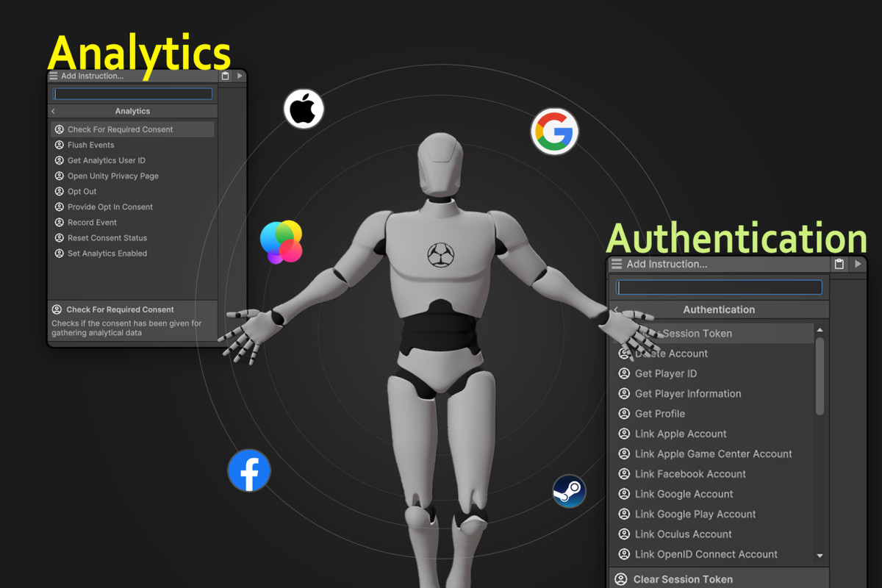This screenshot has width=882, height=588.
Task: Focus the search field in the Analytics panel
Action: point(133,93)
